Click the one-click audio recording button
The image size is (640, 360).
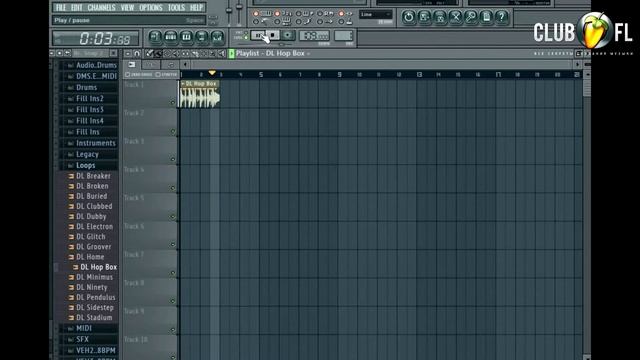click(x=471, y=17)
